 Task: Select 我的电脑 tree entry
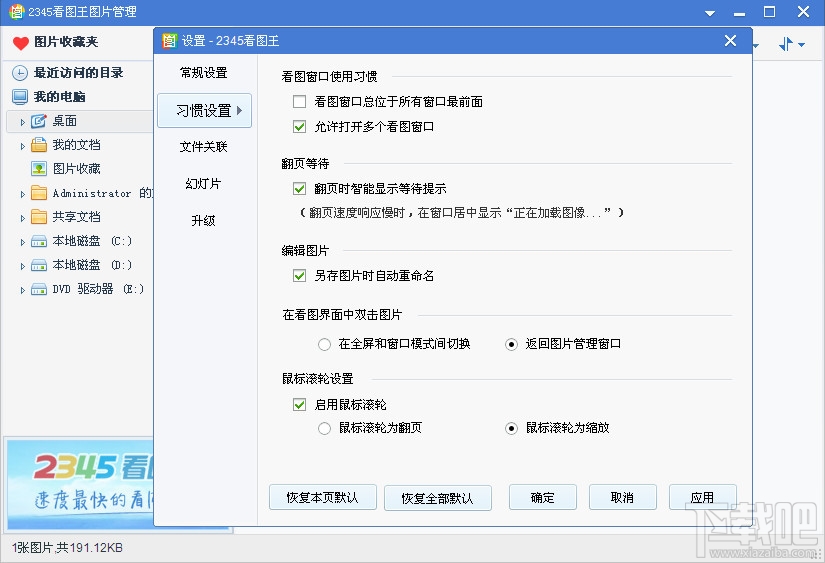(59, 97)
